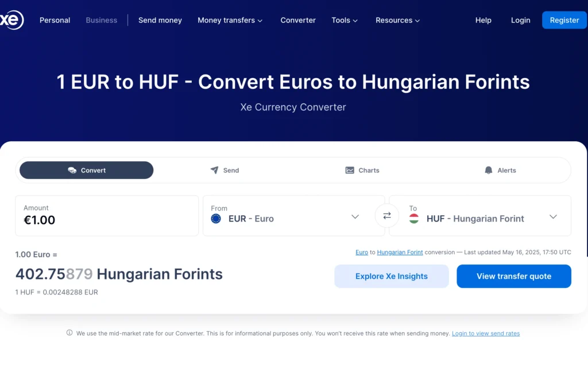588x377 pixels.
Task: Expand the To currency dropdown chevron
Action: [553, 216]
